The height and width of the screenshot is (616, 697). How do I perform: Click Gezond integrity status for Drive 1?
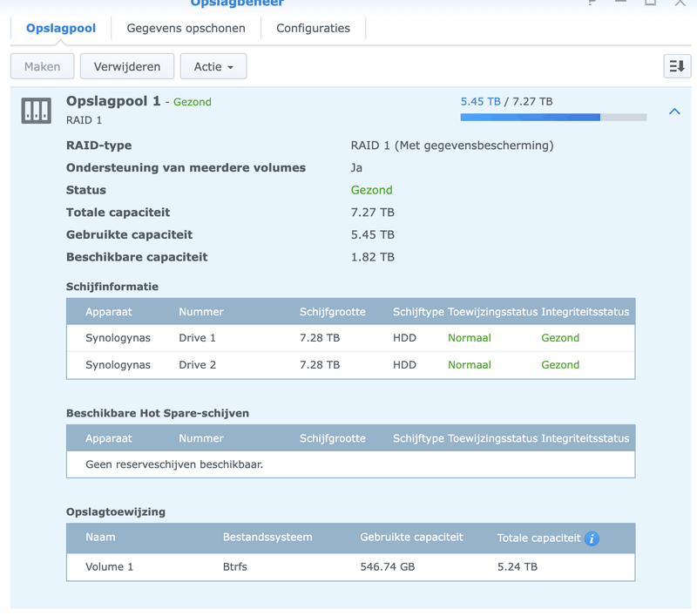pyautogui.click(x=559, y=338)
